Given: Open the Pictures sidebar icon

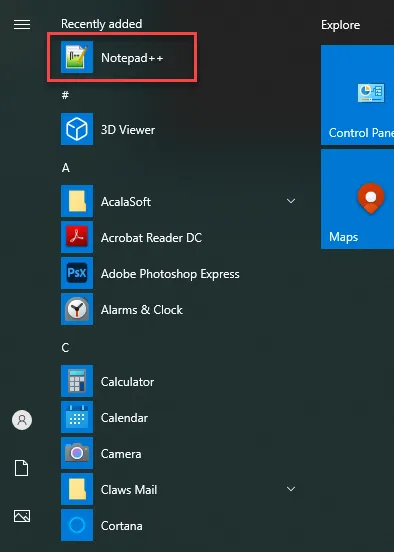Looking at the screenshot, I should pyautogui.click(x=22, y=516).
